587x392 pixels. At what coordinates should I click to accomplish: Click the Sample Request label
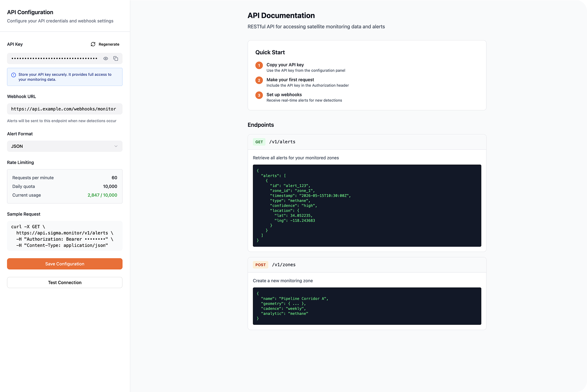pyautogui.click(x=24, y=214)
